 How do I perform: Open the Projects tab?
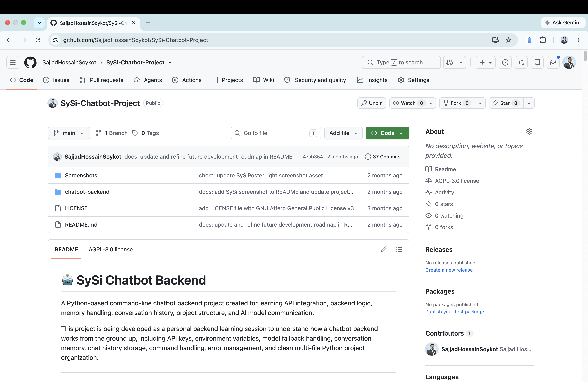point(227,80)
